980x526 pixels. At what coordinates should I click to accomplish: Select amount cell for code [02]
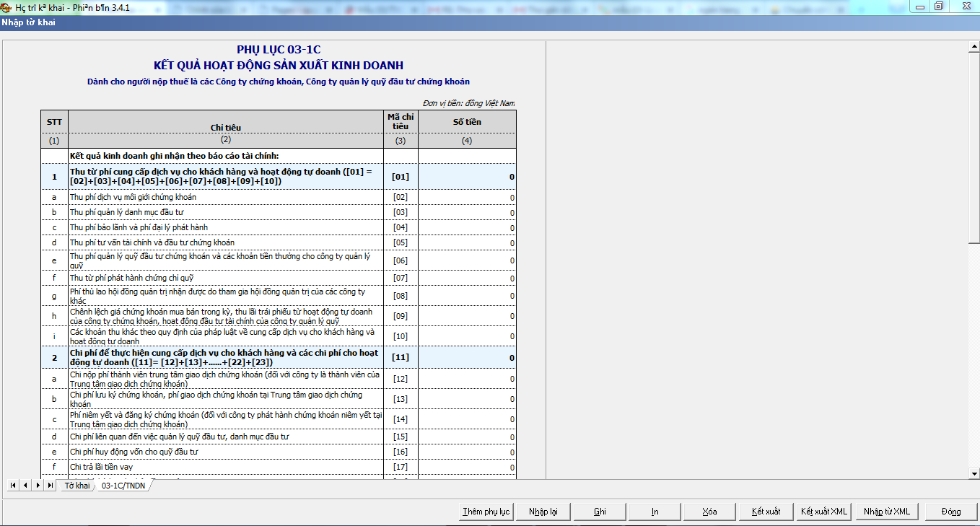click(x=467, y=197)
